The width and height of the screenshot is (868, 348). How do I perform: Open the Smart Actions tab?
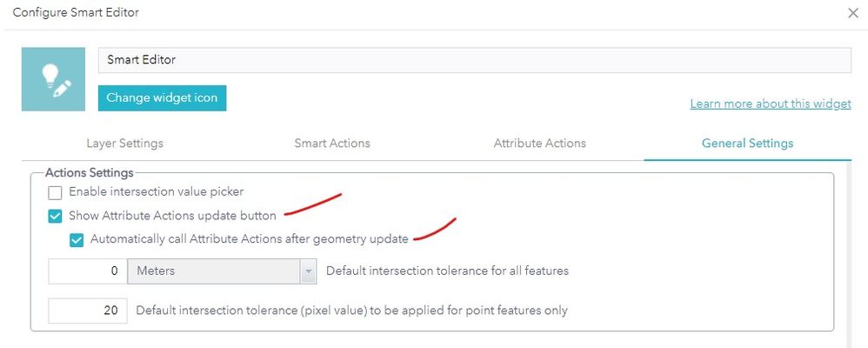(332, 143)
